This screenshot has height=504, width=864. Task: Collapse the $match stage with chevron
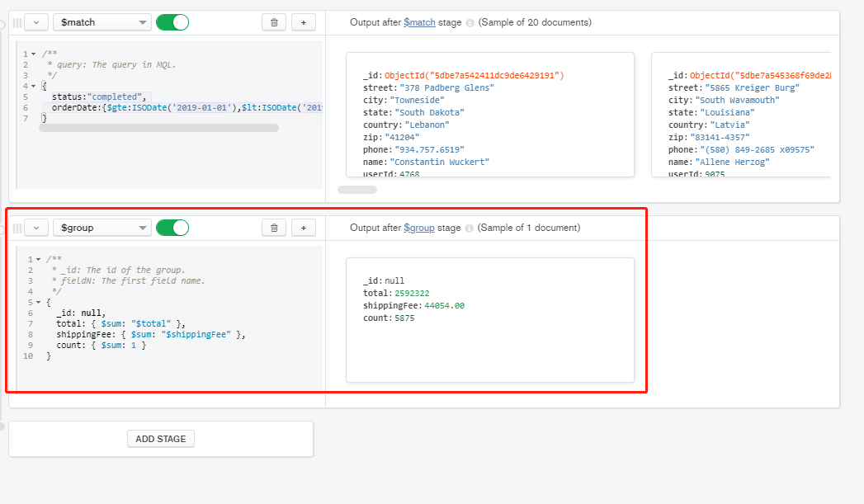pyautogui.click(x=36, y=22)
